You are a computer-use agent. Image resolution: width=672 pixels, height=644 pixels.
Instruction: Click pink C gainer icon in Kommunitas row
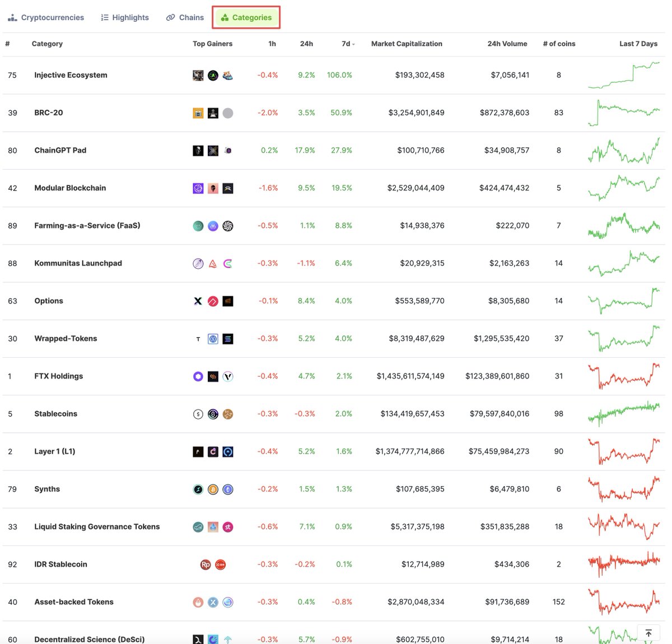click(228, 264)
